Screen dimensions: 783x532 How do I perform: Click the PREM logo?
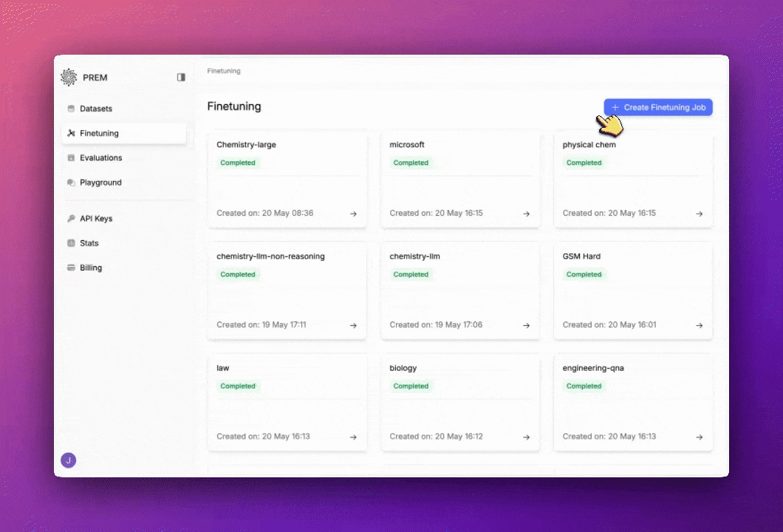point(69,77)
